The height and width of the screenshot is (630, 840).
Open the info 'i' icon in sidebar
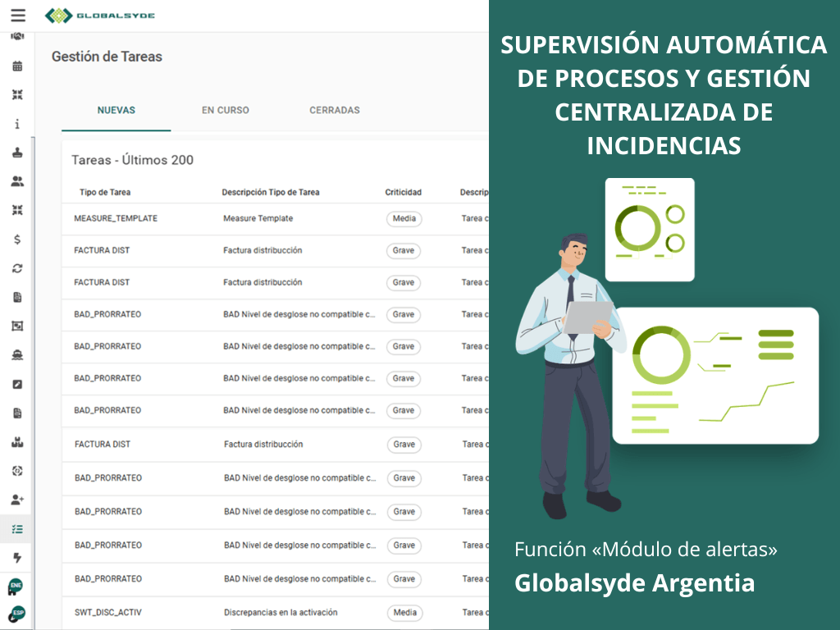(x=17, y=125)
